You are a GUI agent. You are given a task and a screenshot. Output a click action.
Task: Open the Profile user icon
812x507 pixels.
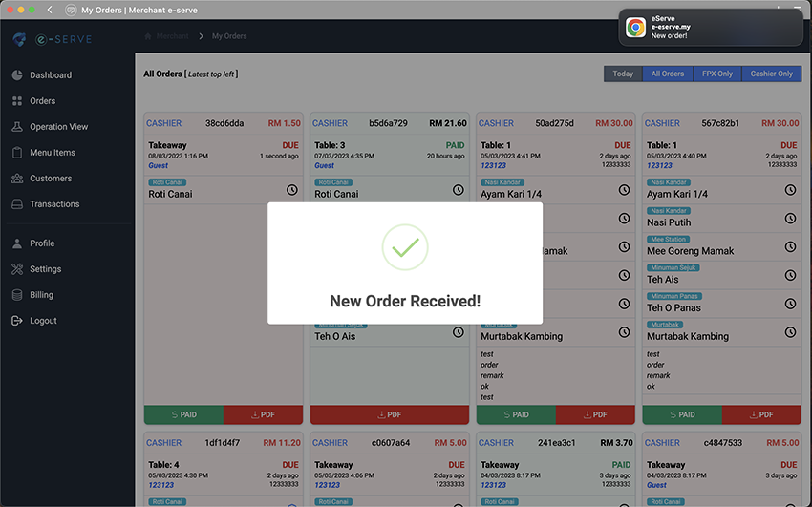click(17, 243)
